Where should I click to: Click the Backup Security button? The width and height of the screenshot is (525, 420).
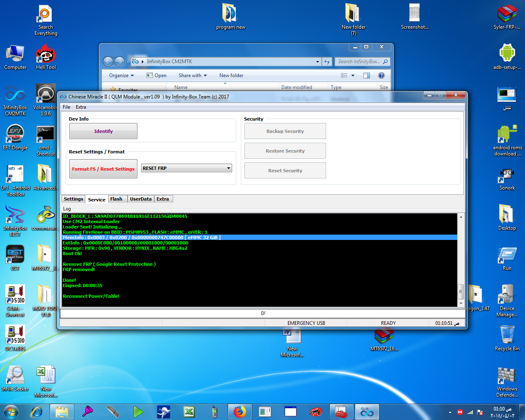(285, 131)
